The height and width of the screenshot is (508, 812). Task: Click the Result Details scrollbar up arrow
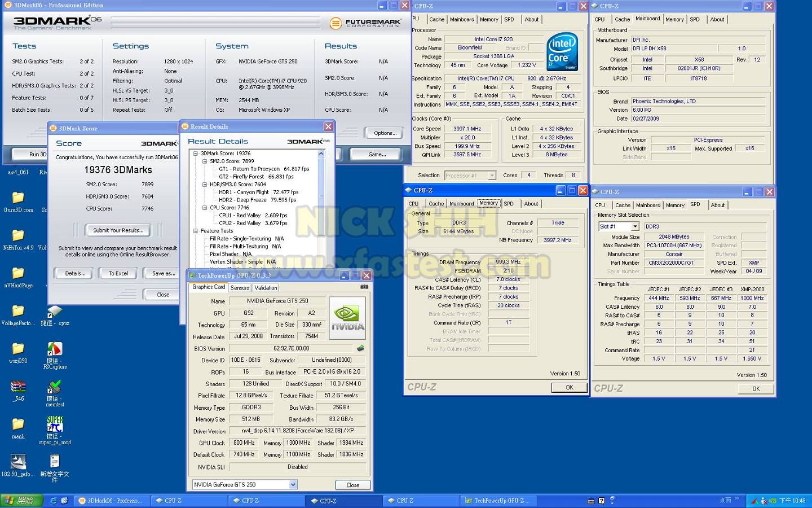point(321,154)
